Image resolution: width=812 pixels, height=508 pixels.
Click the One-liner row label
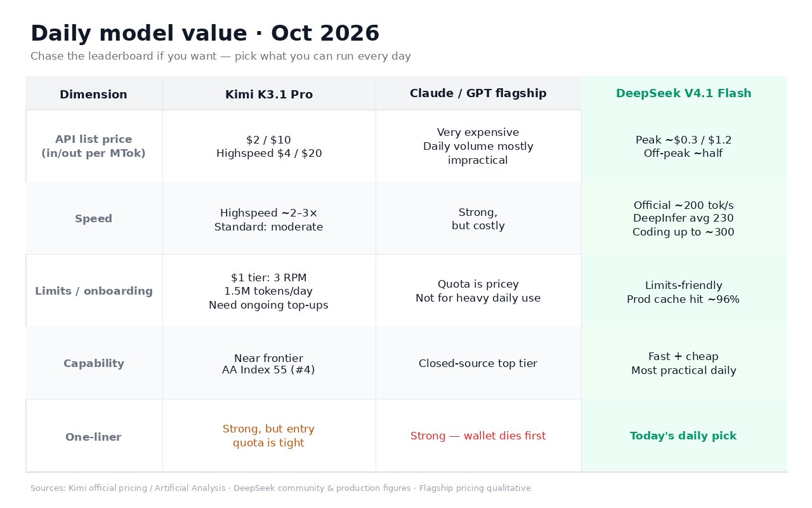click(x=93, y=437)
